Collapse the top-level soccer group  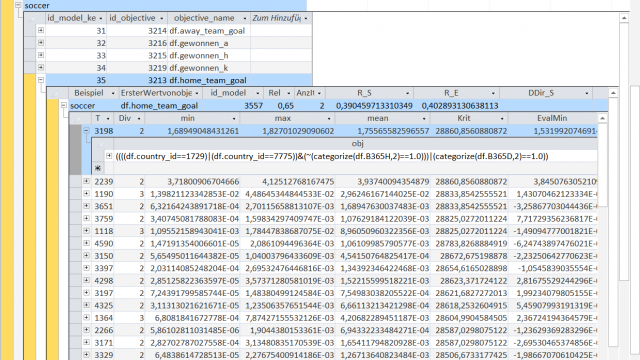click(x=18, y=5)
